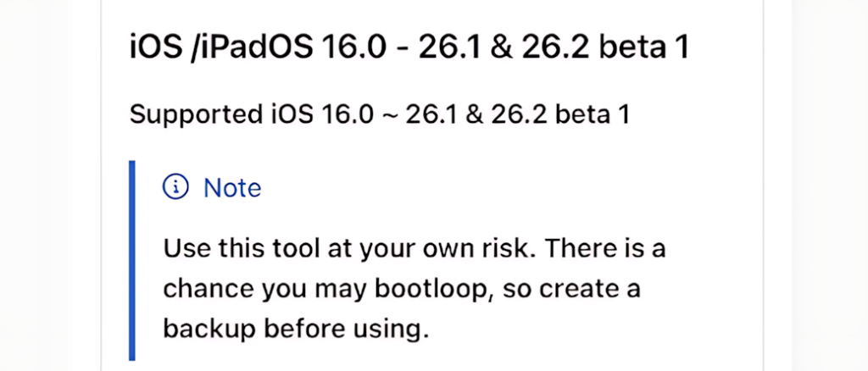Select the blue "Note" label
The height and width of the screenshot is (371, 868).
[232, 188]
